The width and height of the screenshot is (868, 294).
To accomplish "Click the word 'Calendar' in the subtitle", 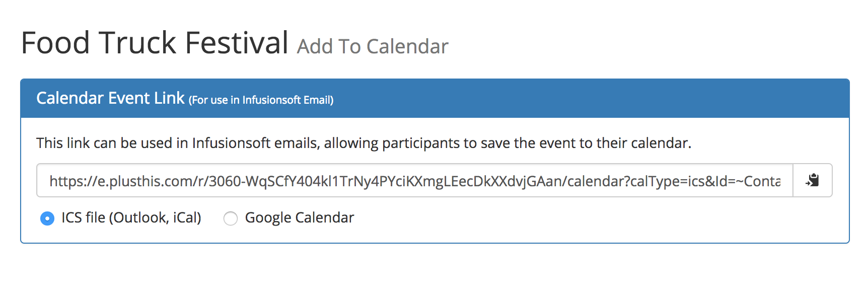I will [407, 46].
